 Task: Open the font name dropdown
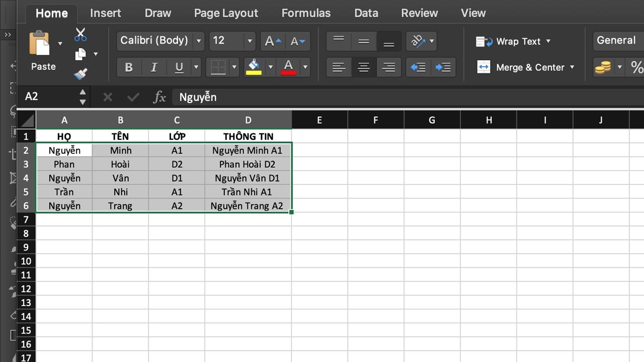pyautogui.click(x=199, y=41)
